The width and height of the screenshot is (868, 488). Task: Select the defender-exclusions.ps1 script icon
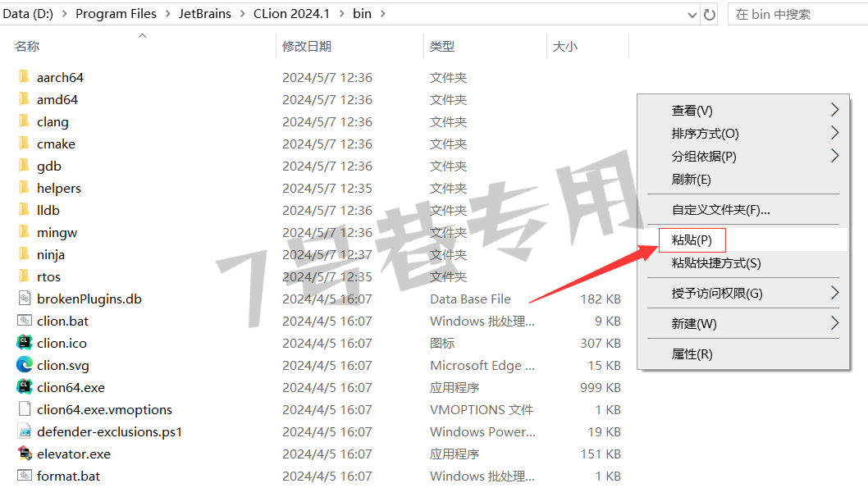click(x=25, y=431)
